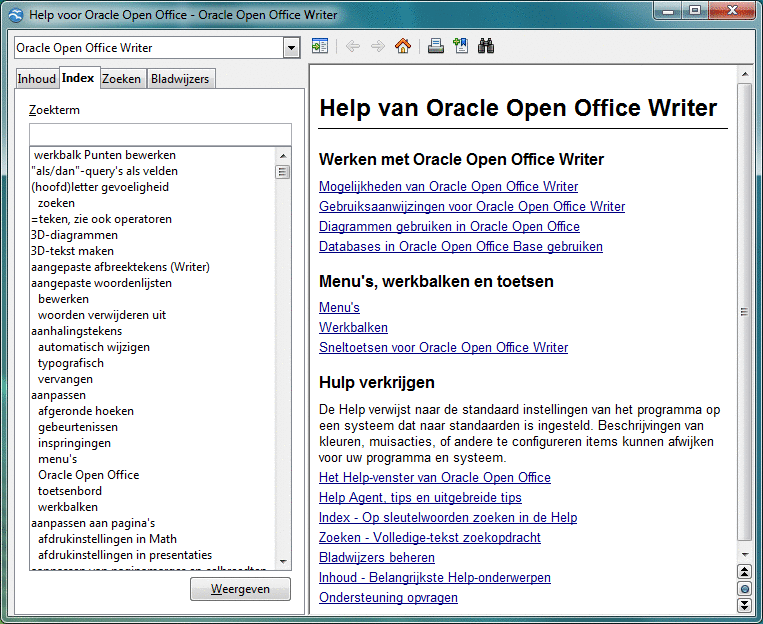Viewport: 763px width, 624px height.
Task: Open link Ondersteuning opvragen
Action: pos(388,597)
